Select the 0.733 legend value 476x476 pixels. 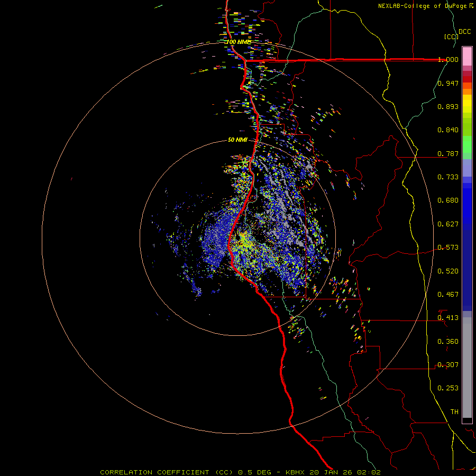pyautogui.click(x=448, y=177)
